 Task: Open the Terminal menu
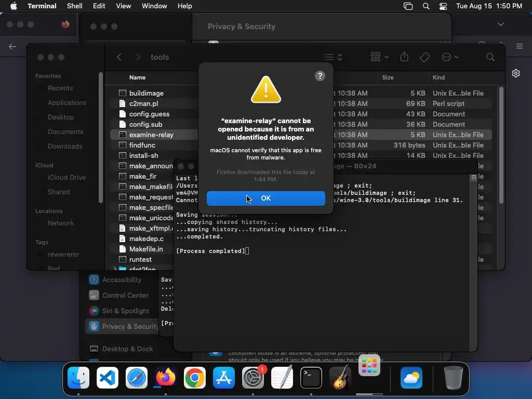tap(42, 6)
